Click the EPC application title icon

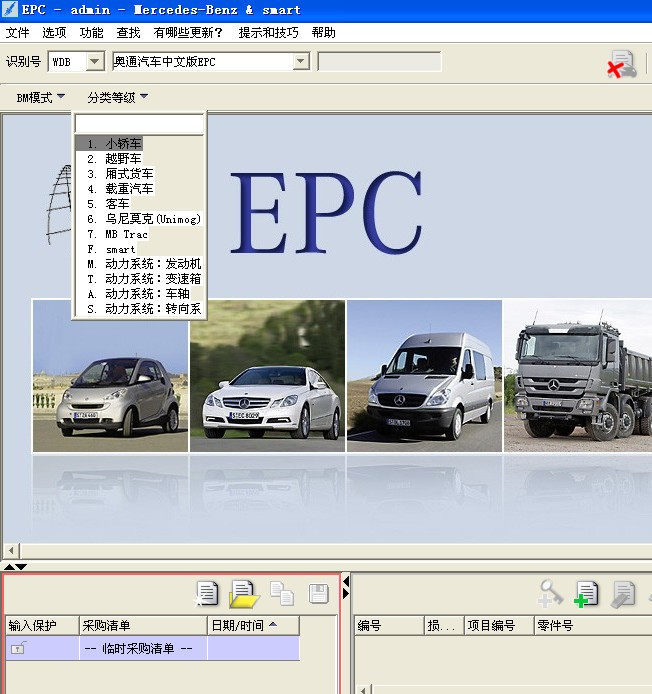pyautogui.click(x=9, y=9)
